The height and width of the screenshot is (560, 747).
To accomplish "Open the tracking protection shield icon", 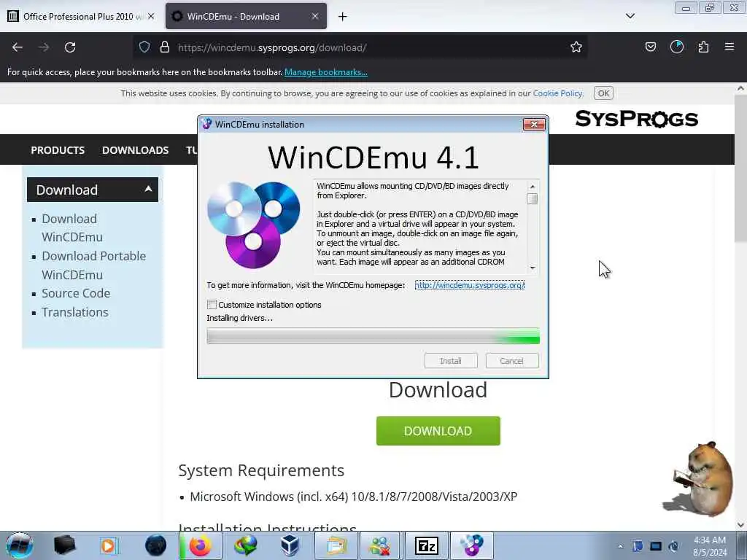I will click(x=144, y=47).
